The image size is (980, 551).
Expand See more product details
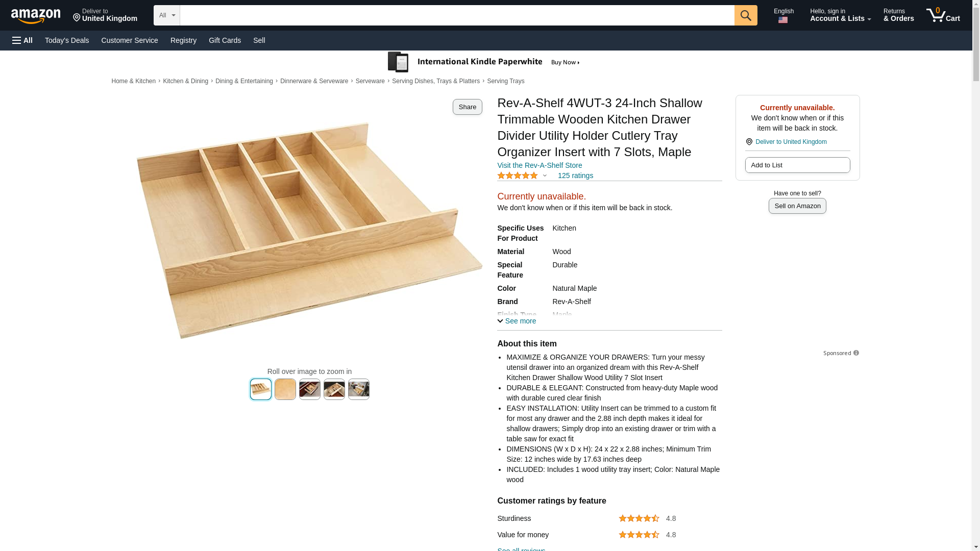[x=517, y=321]
